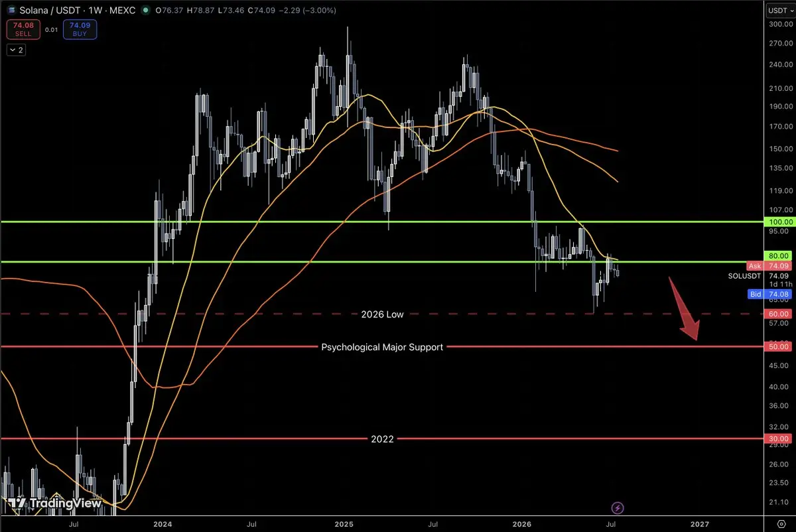Click 'Psychological Major Support' line text
Screen dimensions: 796x532
coord(382,346)
